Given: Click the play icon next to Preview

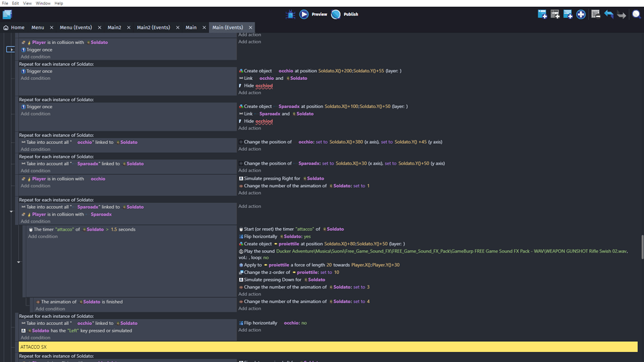Looking at the screenshot, I should pos(304,14).
